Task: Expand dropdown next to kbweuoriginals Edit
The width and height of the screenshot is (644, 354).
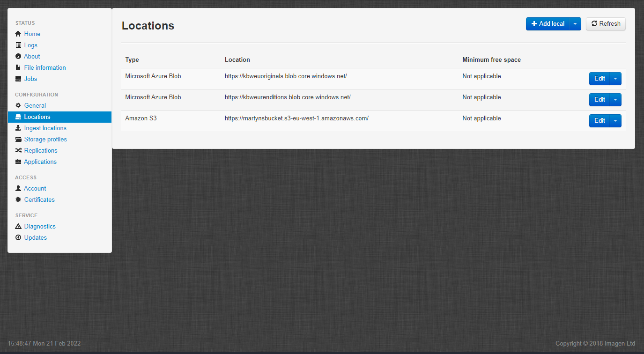Action: (x=615, y=79)
